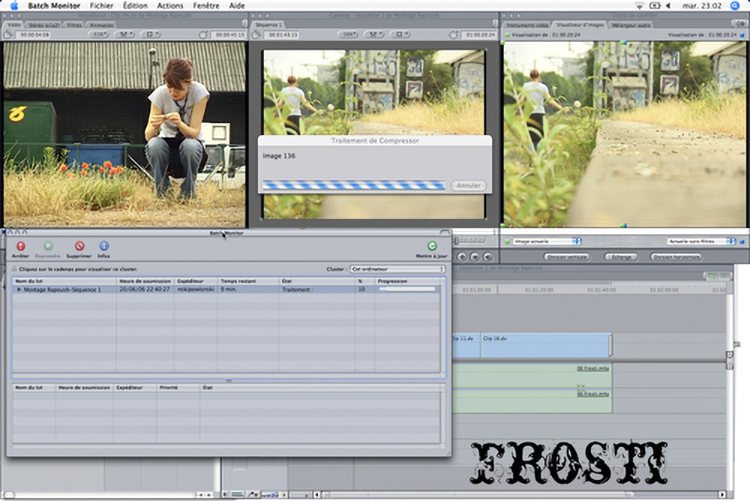Open the Fichier menu

click(x=101, y=6)
